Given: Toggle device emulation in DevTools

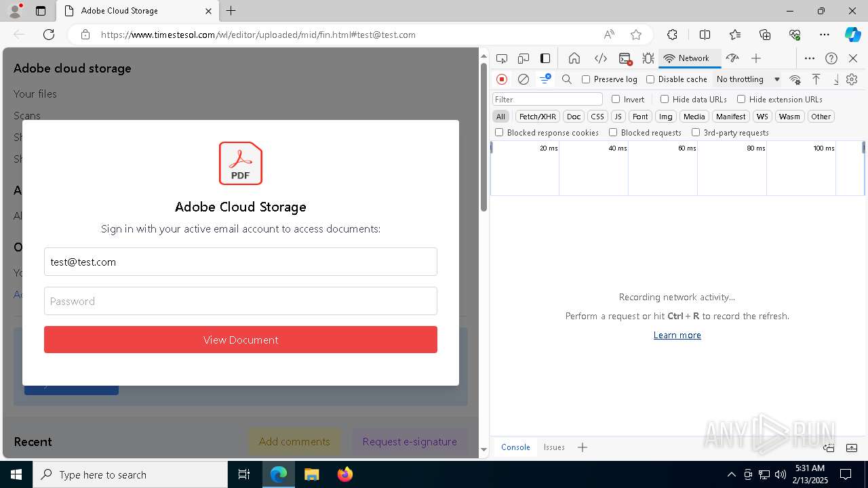Looking at the screenshot, I should tap(523, 58).
